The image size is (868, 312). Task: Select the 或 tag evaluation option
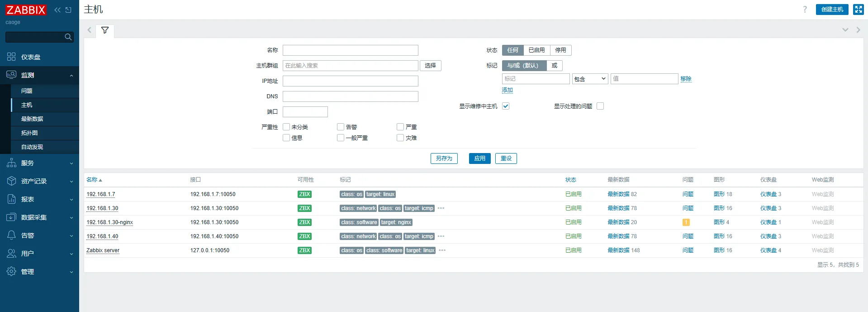click(x=555, y=66)
